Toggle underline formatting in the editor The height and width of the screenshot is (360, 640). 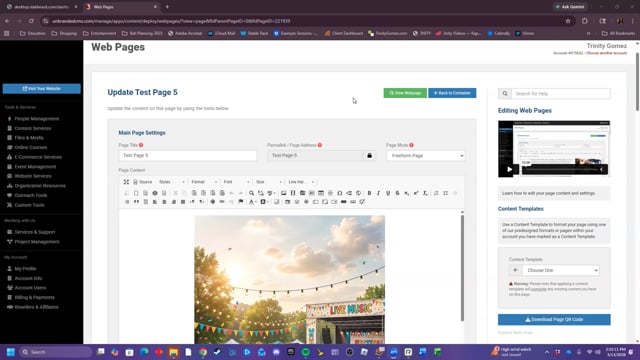[388, 193]
